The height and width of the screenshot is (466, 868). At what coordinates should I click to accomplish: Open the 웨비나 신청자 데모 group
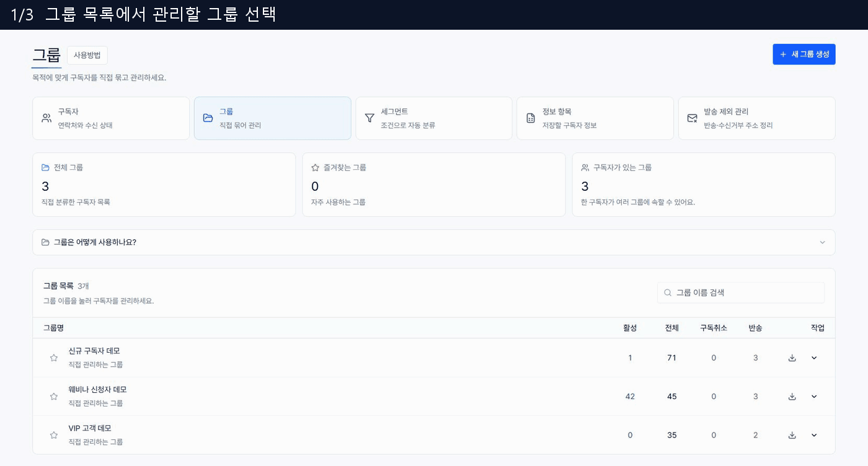tap(97, 389)
